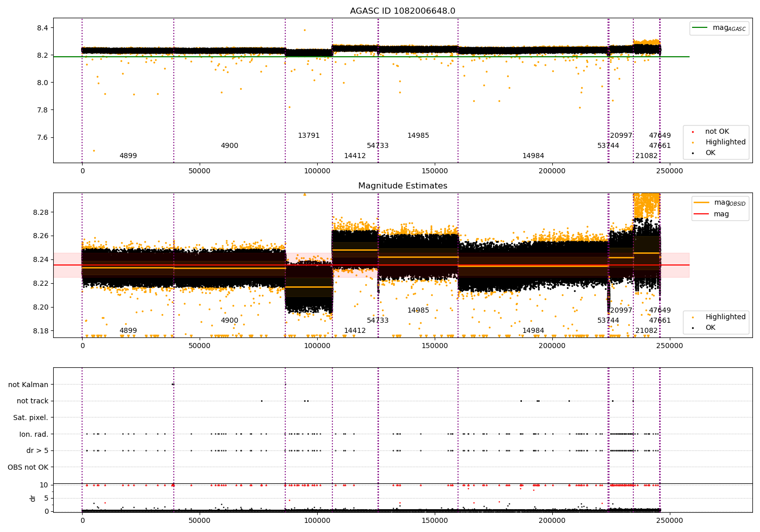Click obsid label 47661 in the top plot
Screen dimensions: 760x532
pos(660,146)
